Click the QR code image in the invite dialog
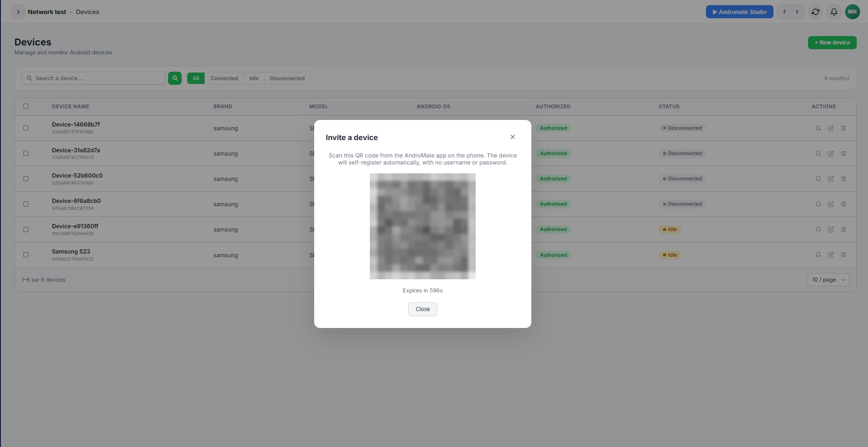This screenshot has height=447, width=868. [423, 226]
